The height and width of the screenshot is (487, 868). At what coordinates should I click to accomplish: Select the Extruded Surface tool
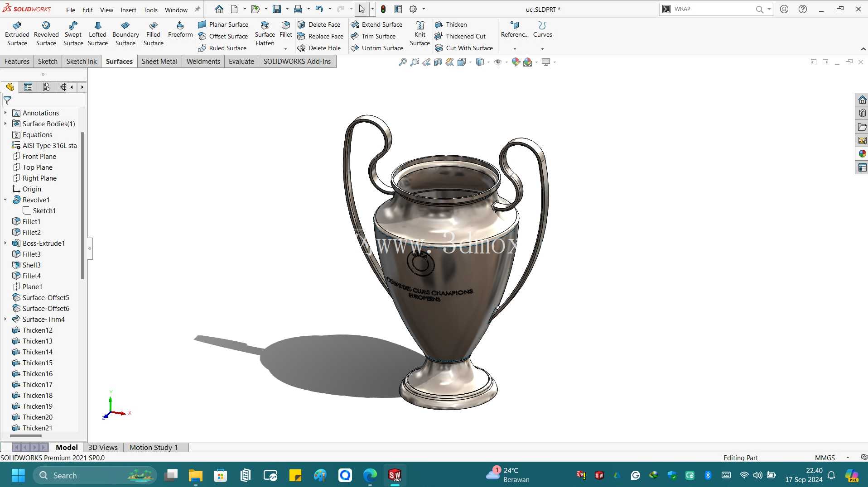(17, 34)
